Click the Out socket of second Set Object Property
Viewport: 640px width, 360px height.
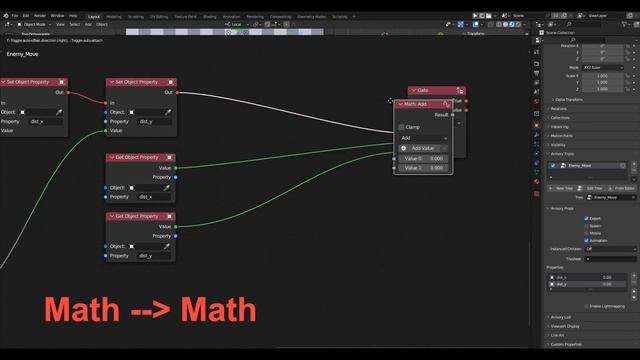[177, 93]
